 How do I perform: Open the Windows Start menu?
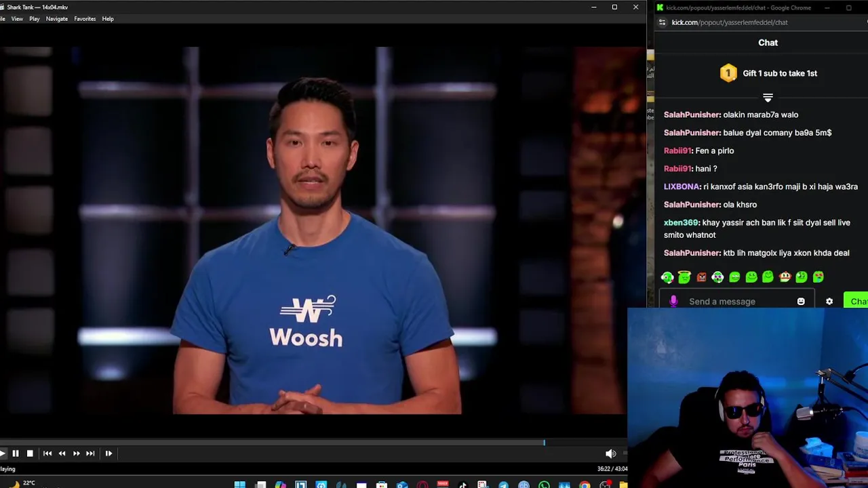pyautogui.click(x=240, y=485)
